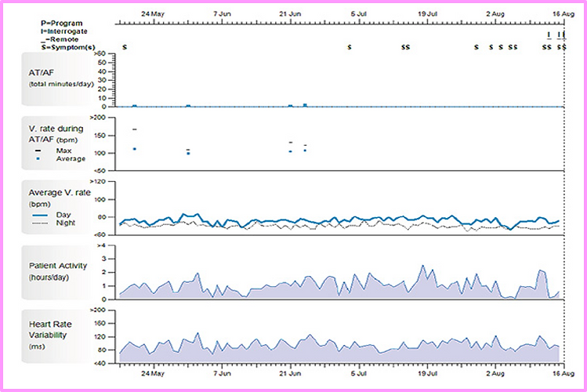This screenshot has width=587, height=392.
Task: Select the '3' tick on the Patient Activity axis
Action: (104, 259)
